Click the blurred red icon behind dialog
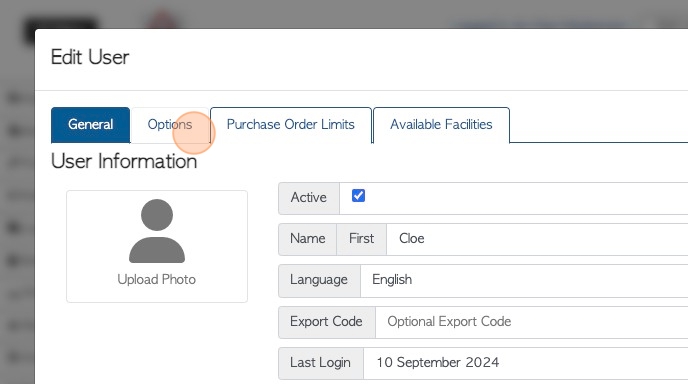Screen dimensions: 688x384 pos(163,20)
